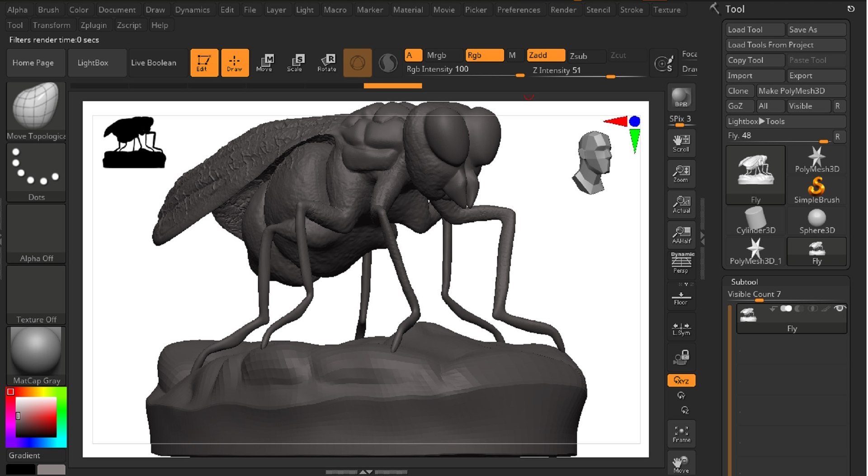Click the Frame mesh icon
This screenshot has width=868, height=476.
point(681,434)
